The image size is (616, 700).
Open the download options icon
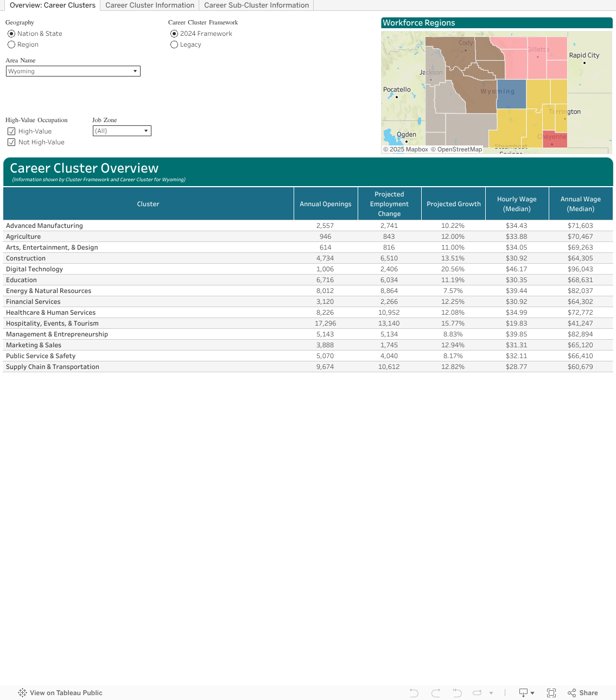(526, 693)
